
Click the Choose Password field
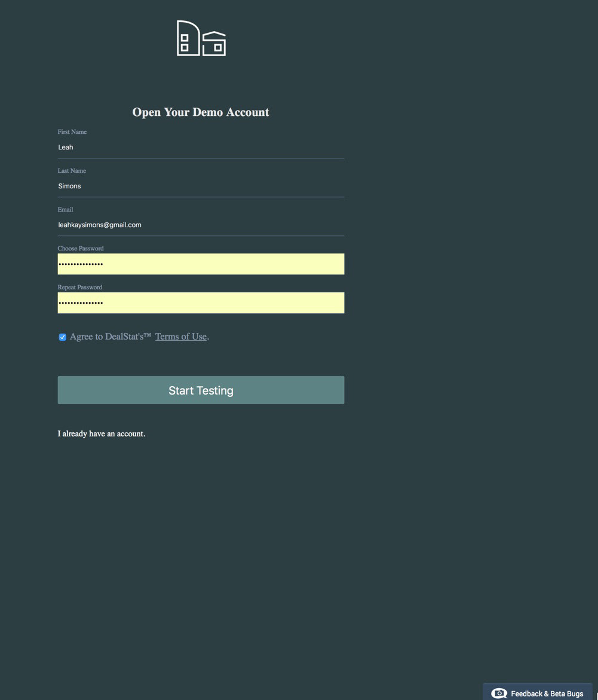coord(201,264)
